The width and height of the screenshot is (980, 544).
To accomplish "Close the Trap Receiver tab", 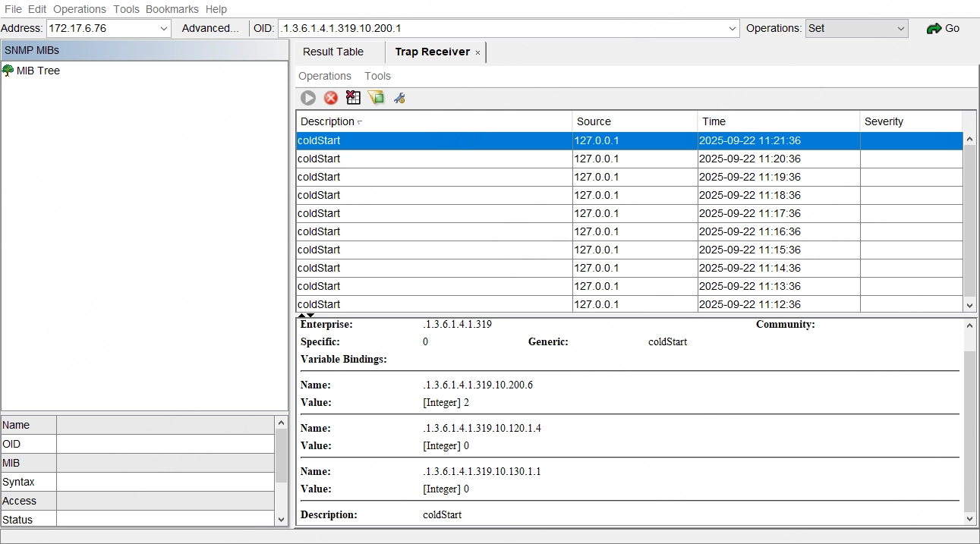I will (477, 52).
